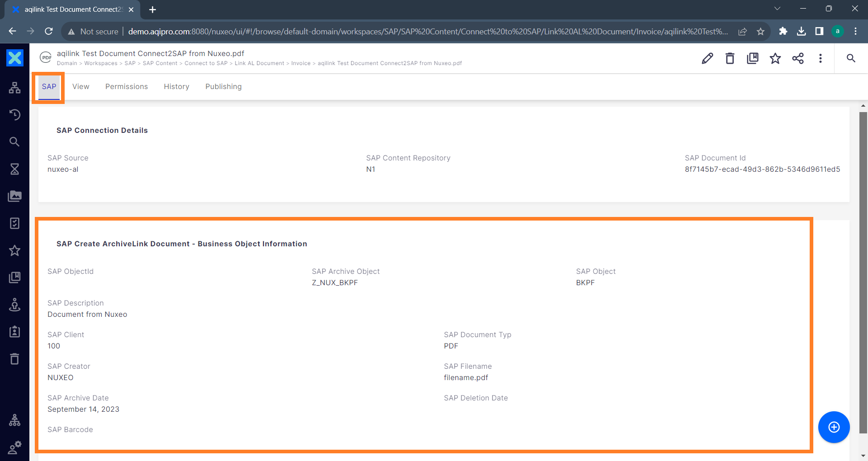Screen dimensions: 868x461
Task: Open user settings gear icon
Action: click(14, 447)
